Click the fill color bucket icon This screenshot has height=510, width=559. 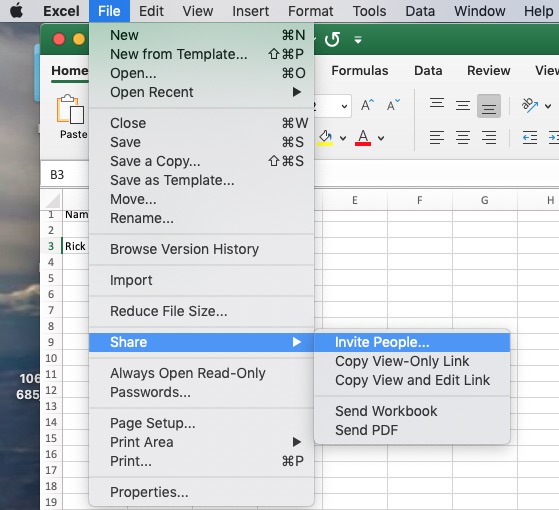tap(325, 138)
